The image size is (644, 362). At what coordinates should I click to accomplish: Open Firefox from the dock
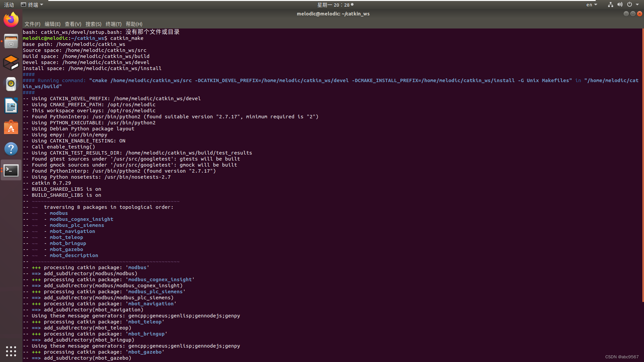pyautogui.click(x=11, y=20)
